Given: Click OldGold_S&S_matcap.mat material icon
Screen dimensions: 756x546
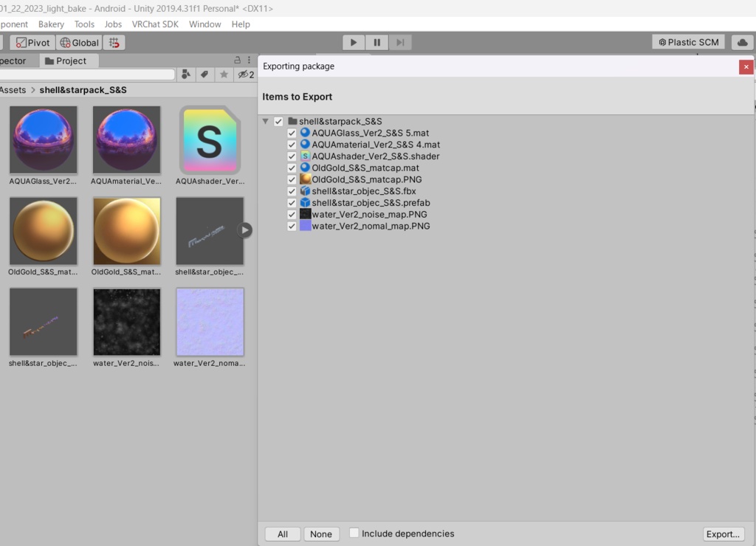Looking at the screenshot, I should [305, 167].
